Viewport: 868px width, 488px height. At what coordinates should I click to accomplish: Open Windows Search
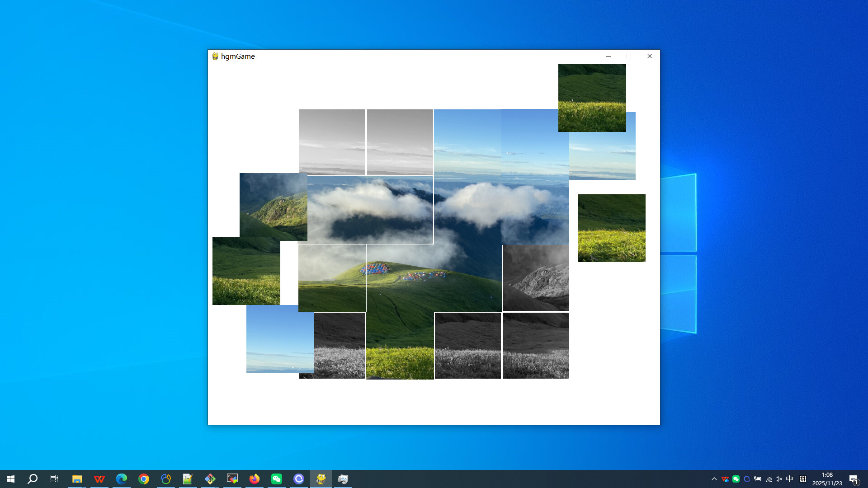32,479
